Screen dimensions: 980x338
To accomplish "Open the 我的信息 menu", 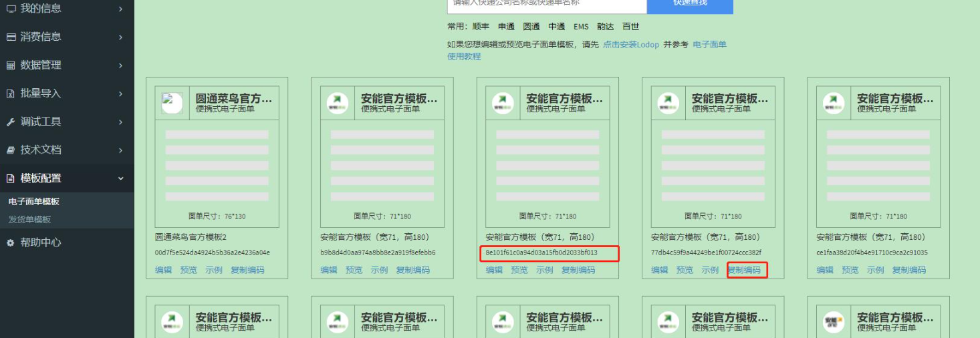I will 67,9.
